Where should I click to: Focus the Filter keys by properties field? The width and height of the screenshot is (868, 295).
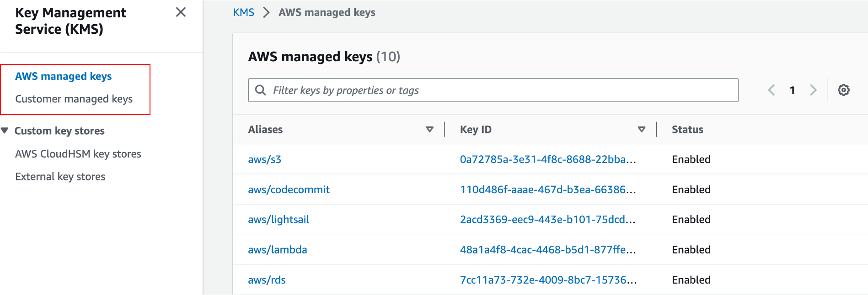tap(493, 90)
